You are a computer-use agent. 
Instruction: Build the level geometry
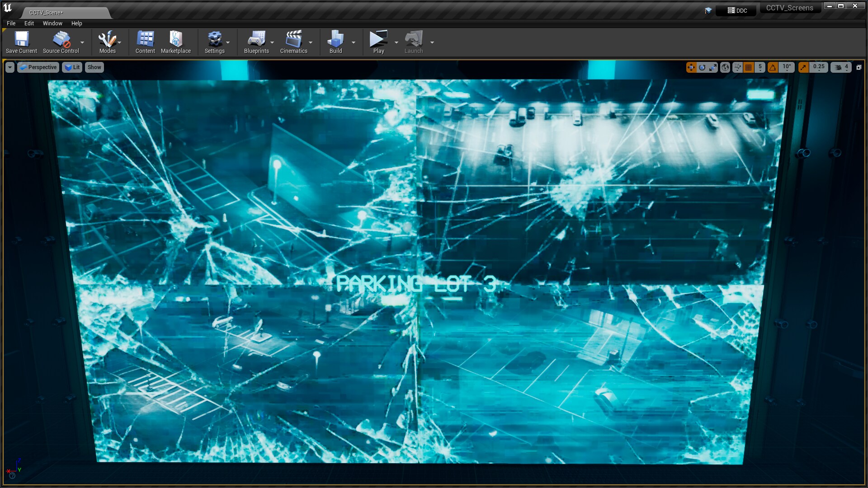click(335, 42)
